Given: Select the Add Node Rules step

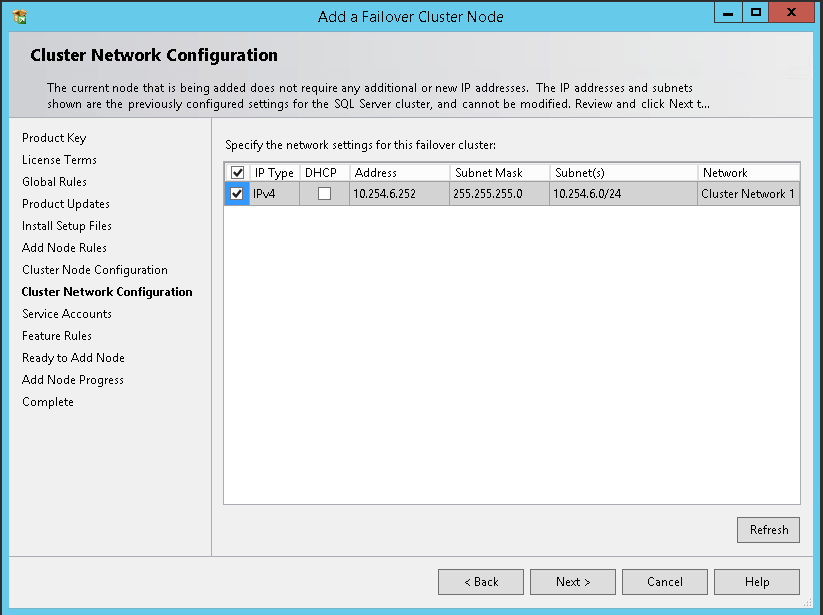Looking at the screenshot, I should [x=65, y=248].
